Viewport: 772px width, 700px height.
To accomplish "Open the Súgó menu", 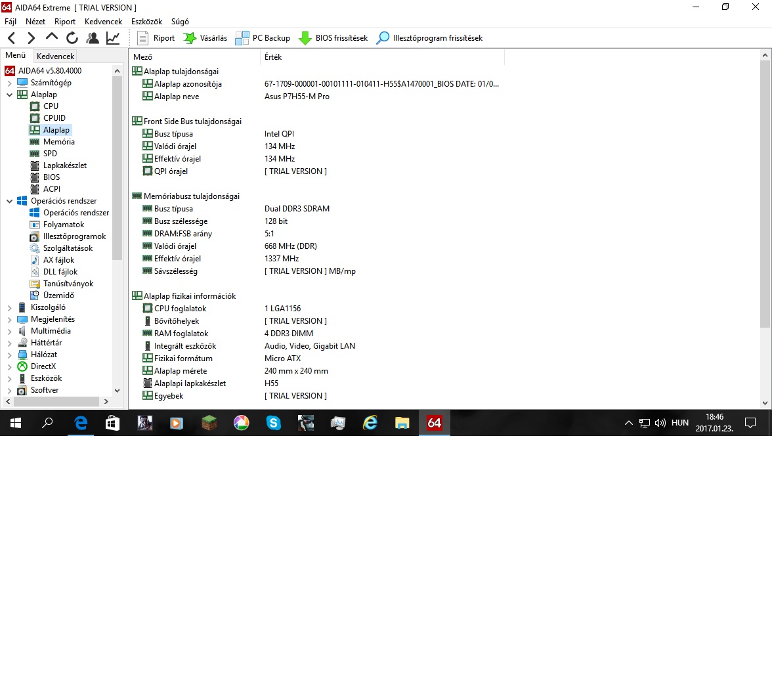I will pyautogui.click(x=180, y=22).
